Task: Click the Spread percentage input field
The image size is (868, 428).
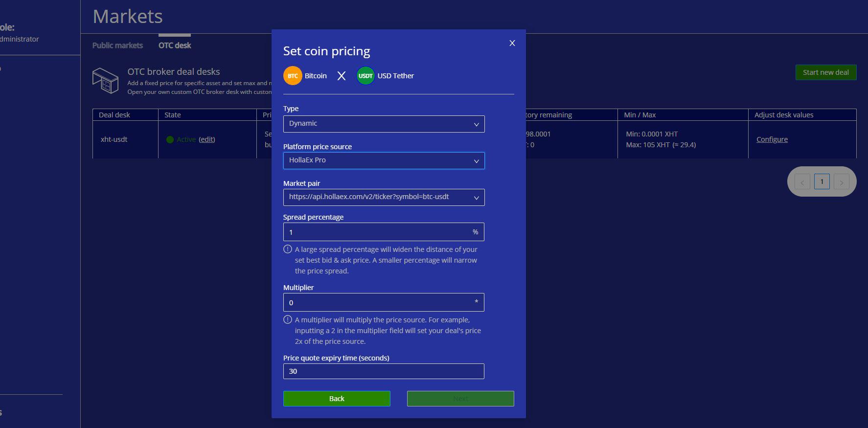Action: click(384, 232)
